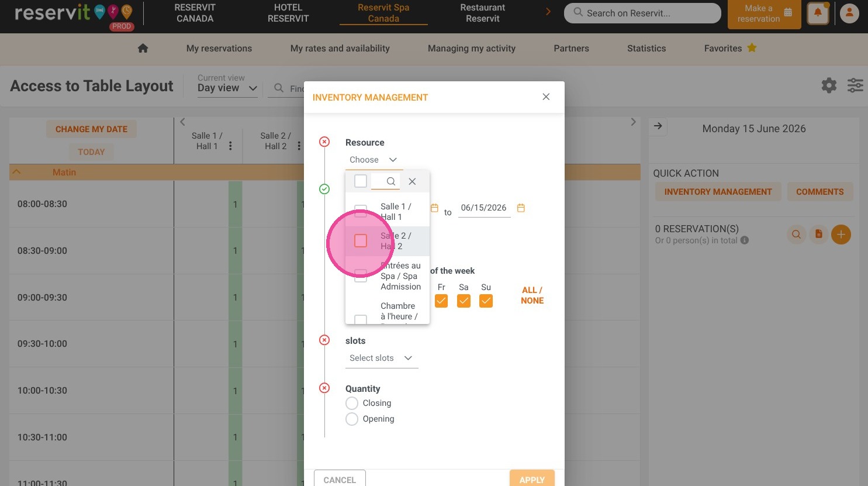The height and width of the screenshot is (486, 868).
Task: Open the Partners menu
Action: 572,49
